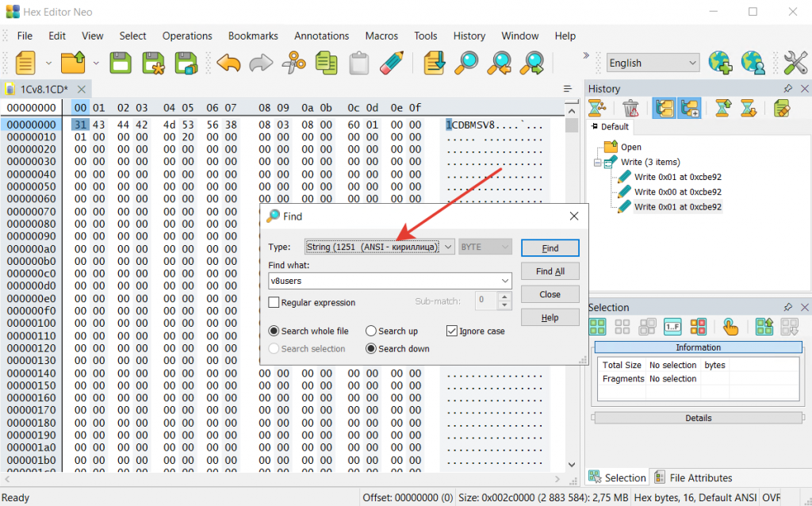Click the hex view vertical scrollbar down arrow
Image resolution: width=812 pixels, height=506 pixels.
pyautogui.click(x=572, y=465)
